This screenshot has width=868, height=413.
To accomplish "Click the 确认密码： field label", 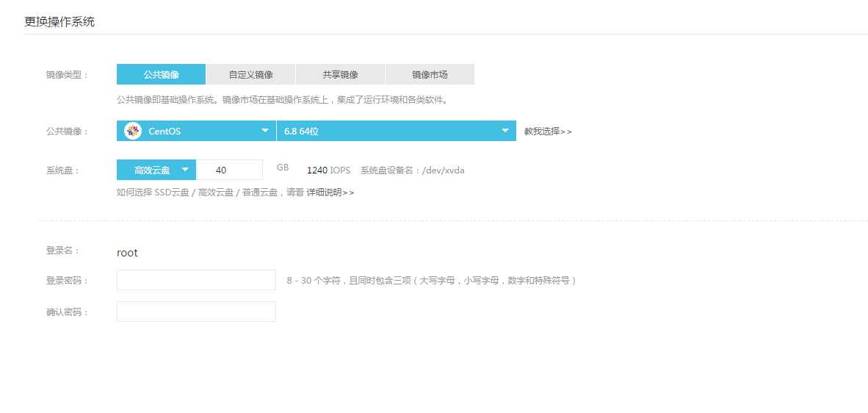I will [x=67, y=312].
